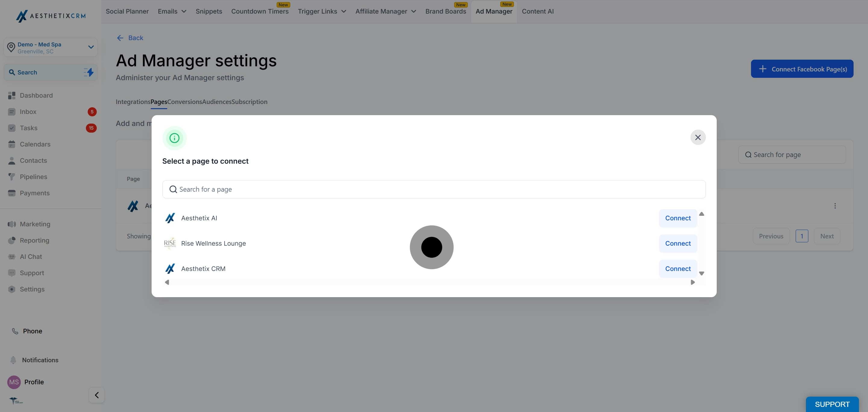The width and height of the screenshot is (868, 412).
Task: Click the Rise Wellness Lounge logo thumbnail
Action: coord(170,243)
